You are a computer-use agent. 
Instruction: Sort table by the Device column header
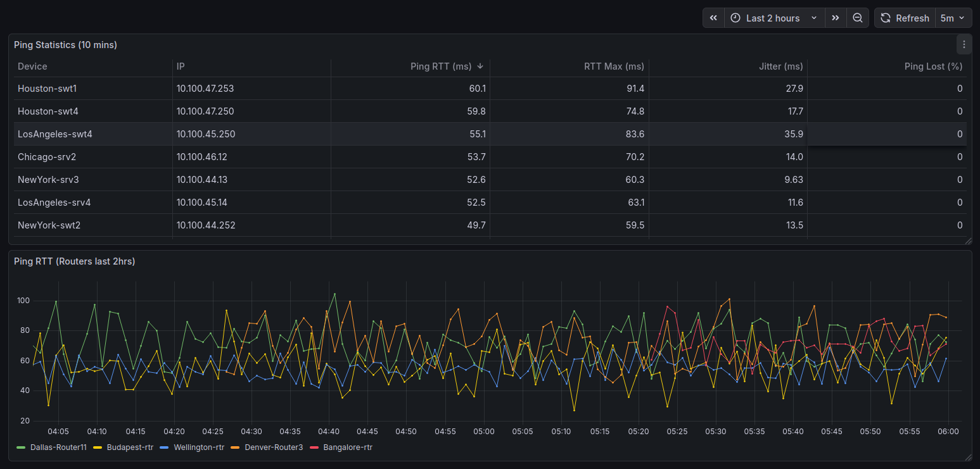click(32, 66)
